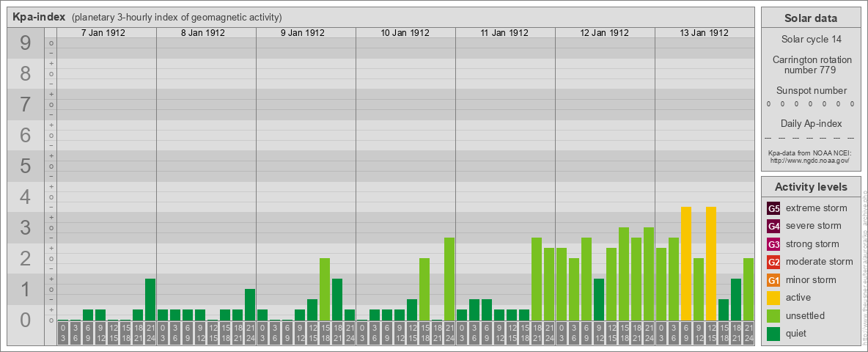Click the Kp scale number 5

25,166
